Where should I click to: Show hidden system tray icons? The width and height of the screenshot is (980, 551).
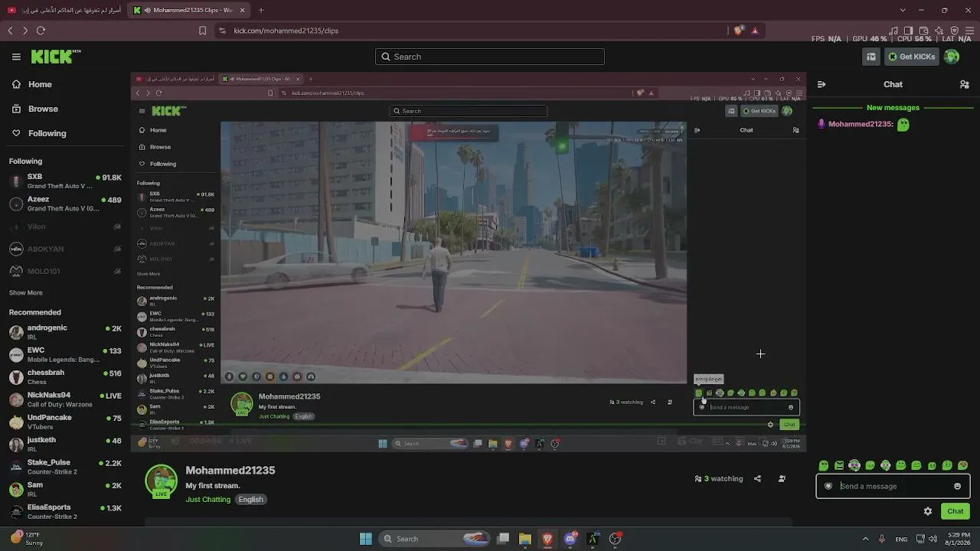[866, 539]
